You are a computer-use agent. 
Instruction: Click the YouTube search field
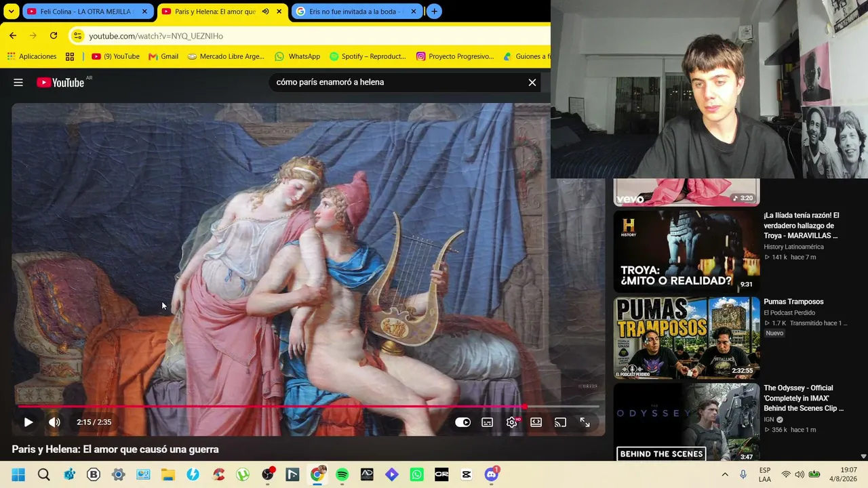tap(397, 83)
